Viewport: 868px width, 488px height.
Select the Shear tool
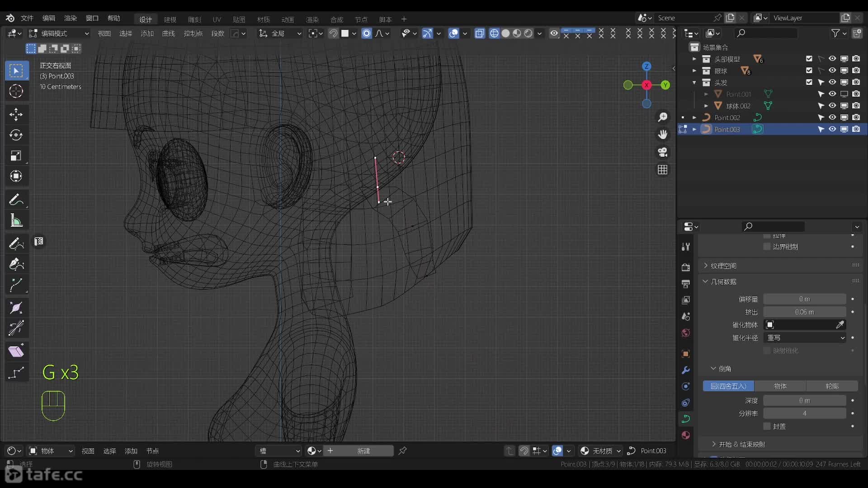[x=16, y=351]
